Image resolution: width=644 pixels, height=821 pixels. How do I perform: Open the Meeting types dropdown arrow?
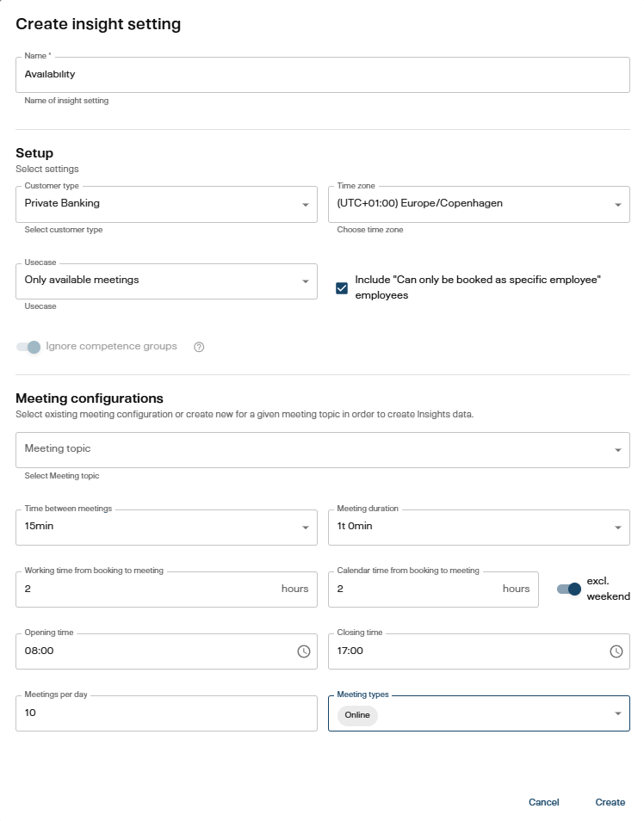click(x=616, y=713)
